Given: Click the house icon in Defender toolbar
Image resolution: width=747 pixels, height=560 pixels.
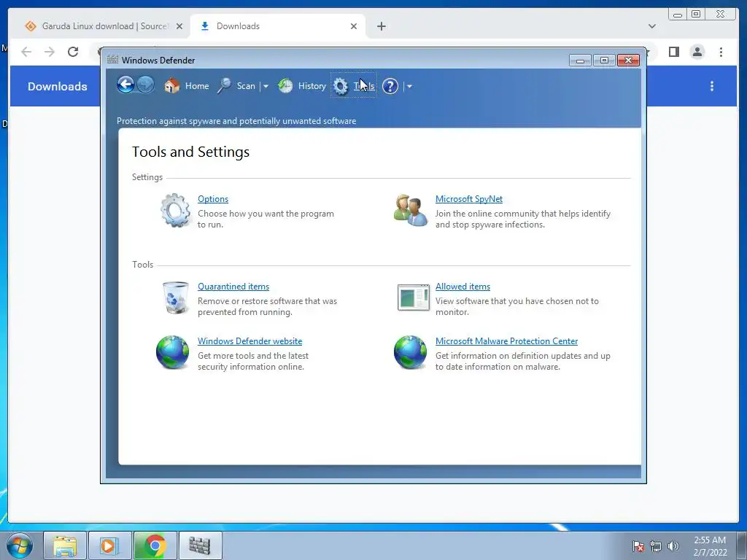Looking at the screenshot, I should pyautogui.click(x=172, y=86).
